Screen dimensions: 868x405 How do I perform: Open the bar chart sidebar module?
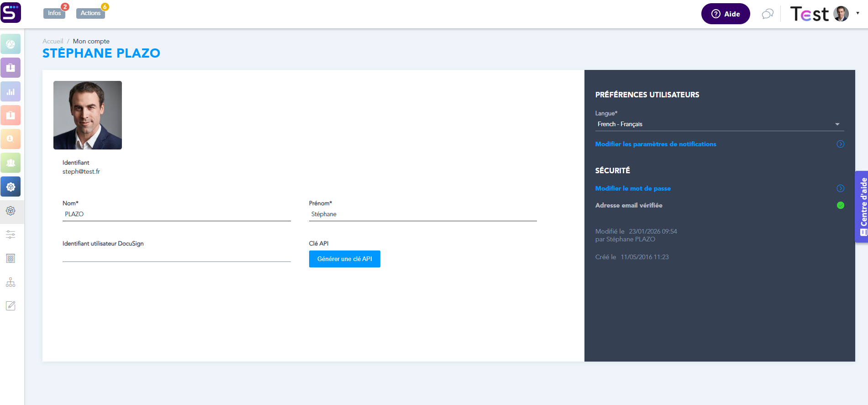[11, 92]
